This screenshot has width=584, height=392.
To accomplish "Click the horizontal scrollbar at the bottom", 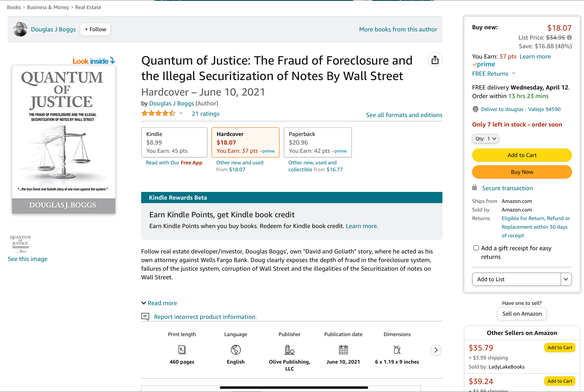I will pyautogui.click(x=294, y=387).
